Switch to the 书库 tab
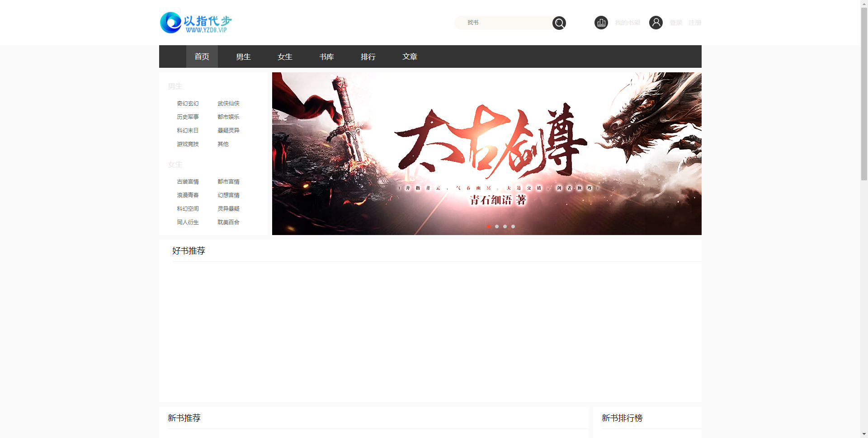Image resolution: width=868 pixels, height=438 pixels. pos(326,56)
